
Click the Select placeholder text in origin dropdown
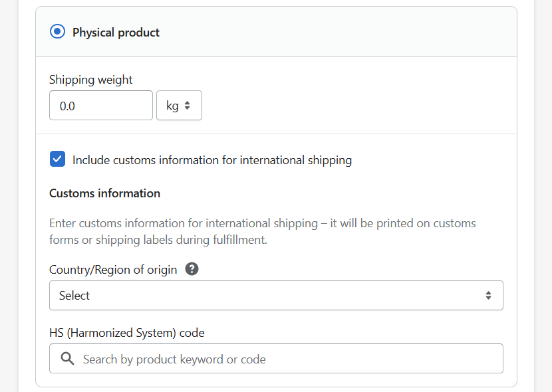click(74, 296)
